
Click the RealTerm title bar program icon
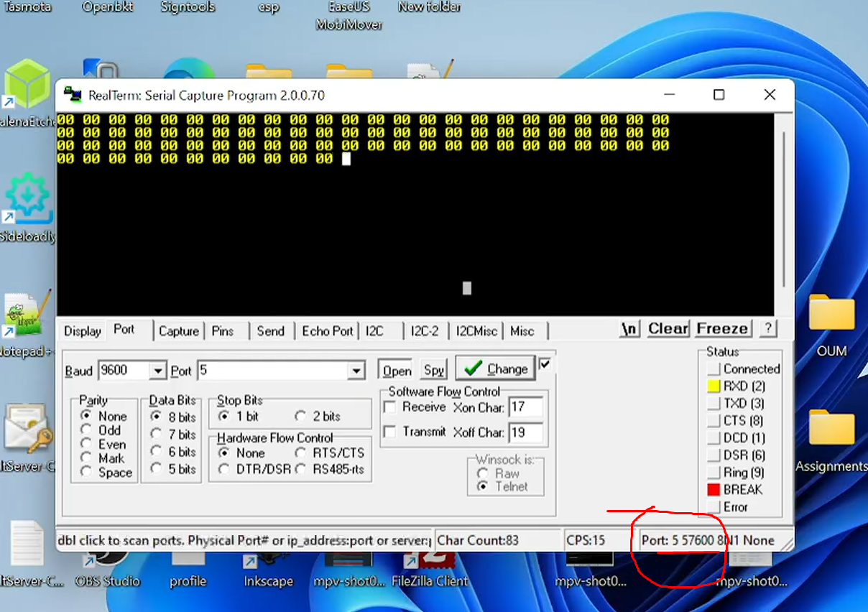pyautogui.click(x=72, y=95)
